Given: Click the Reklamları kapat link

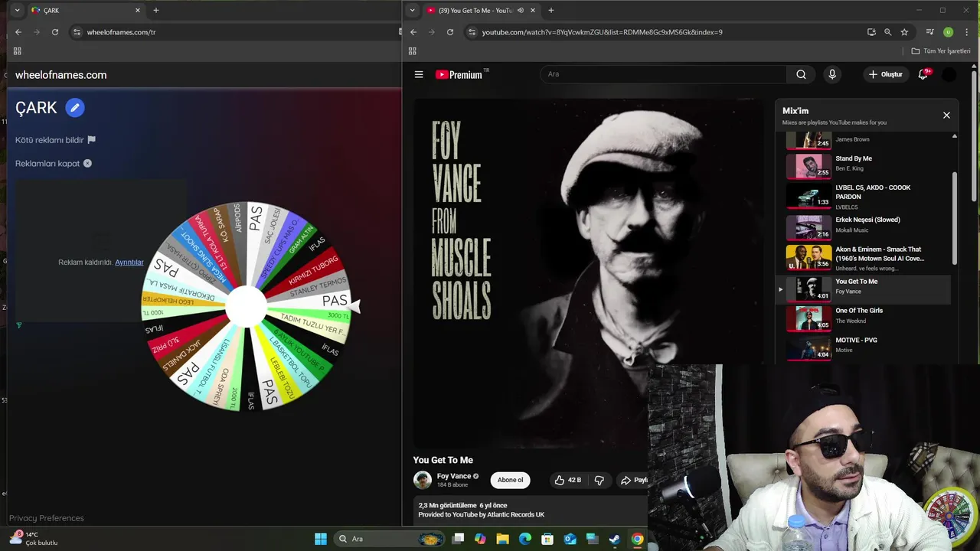Looking at the screenshot, I should [47, 163].
